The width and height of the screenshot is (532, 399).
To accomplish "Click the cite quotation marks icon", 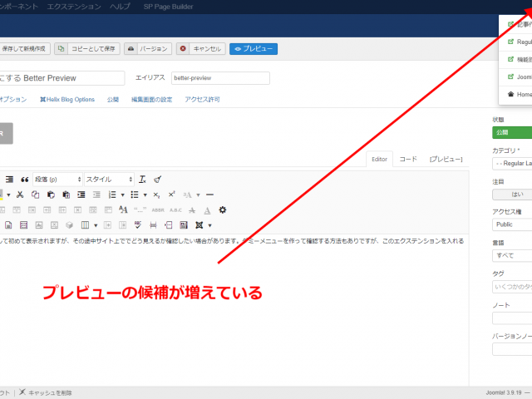I will [140, 210].
